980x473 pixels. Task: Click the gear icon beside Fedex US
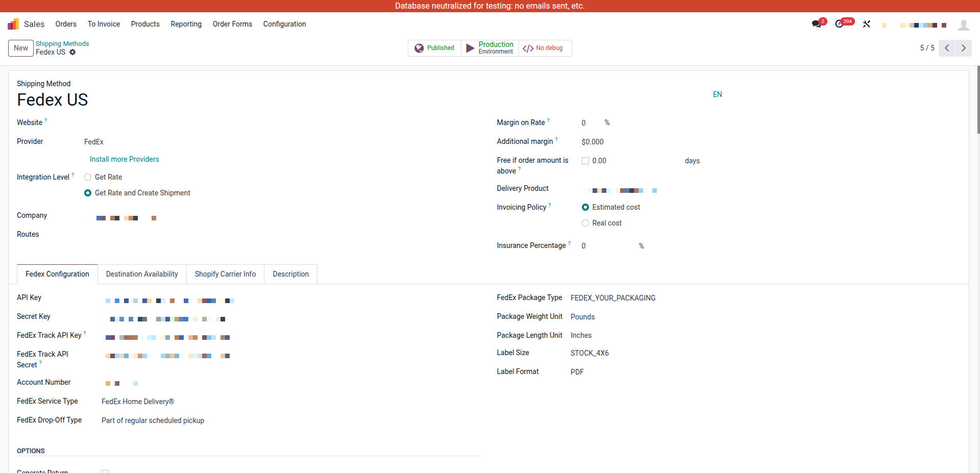click(x=72, y=52)
